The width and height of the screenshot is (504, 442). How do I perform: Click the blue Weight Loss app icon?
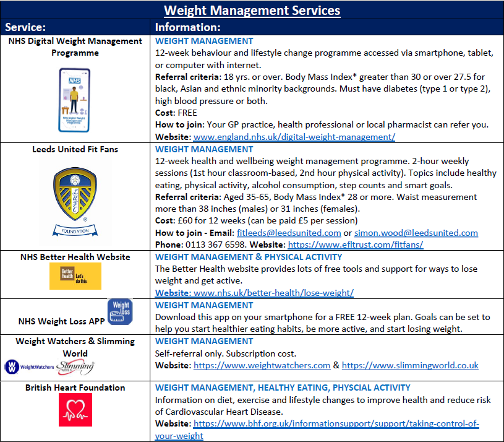(120, 312)
